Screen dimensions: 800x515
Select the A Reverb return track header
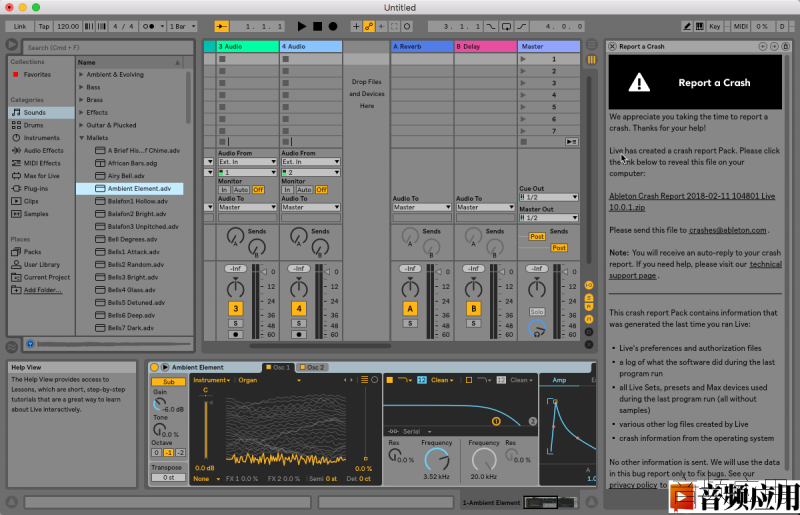click(x=422, y=46)
